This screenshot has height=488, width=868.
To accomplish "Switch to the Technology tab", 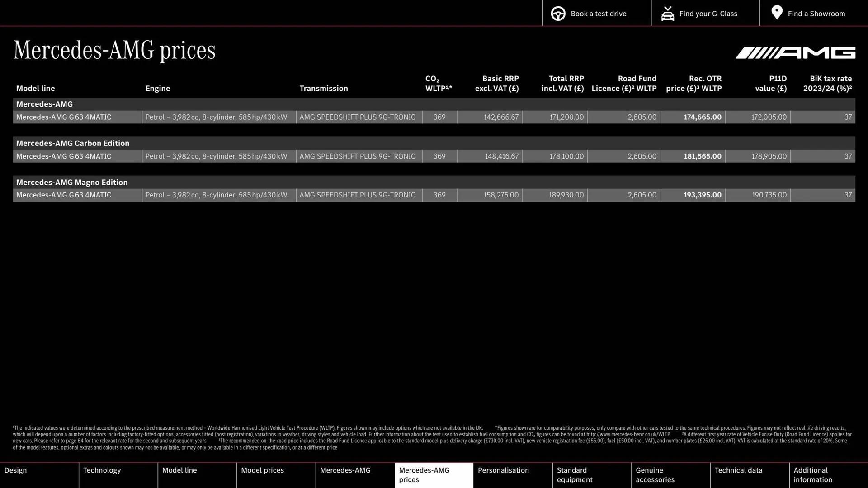I will (102, 470).
